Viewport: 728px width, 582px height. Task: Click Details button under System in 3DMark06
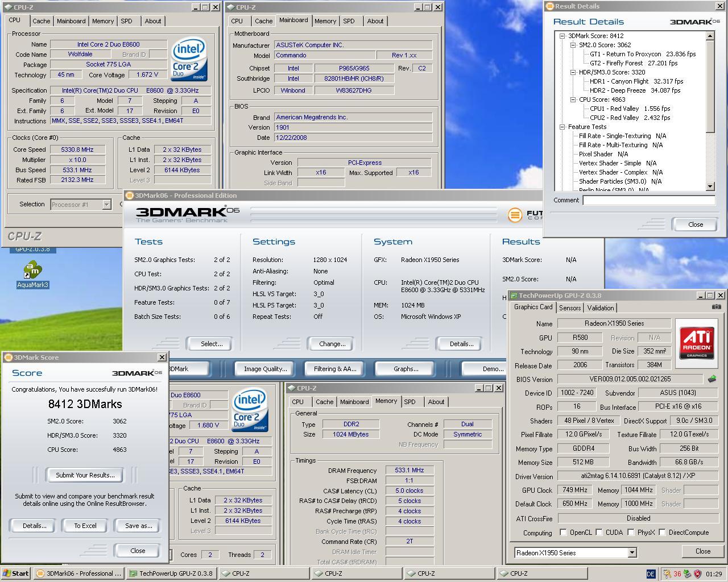pos(461,344)
